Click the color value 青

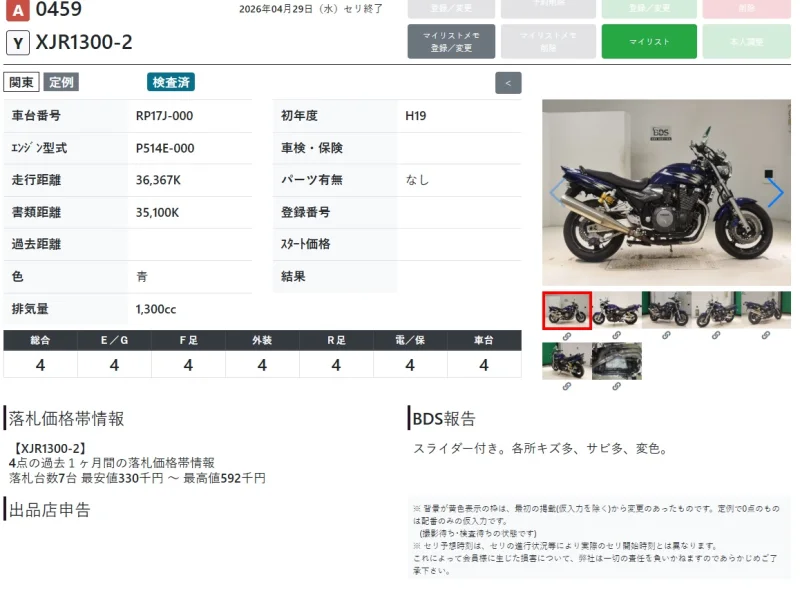pyautogui.click(x=142, y=277)
